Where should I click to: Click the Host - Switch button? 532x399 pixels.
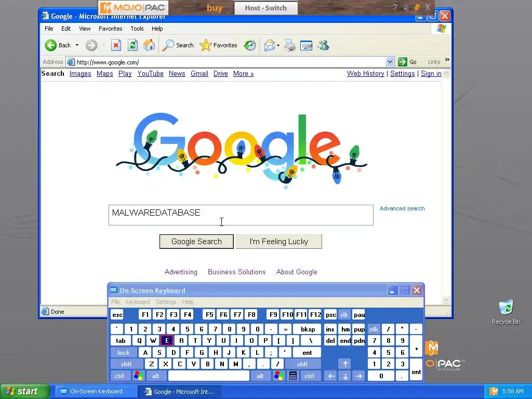[265, 8]
